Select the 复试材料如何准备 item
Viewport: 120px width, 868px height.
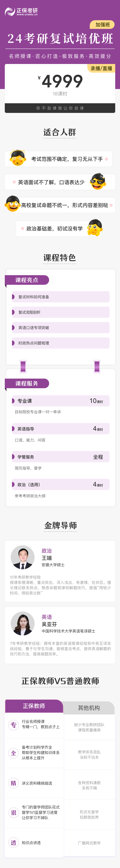coord(60,297)
